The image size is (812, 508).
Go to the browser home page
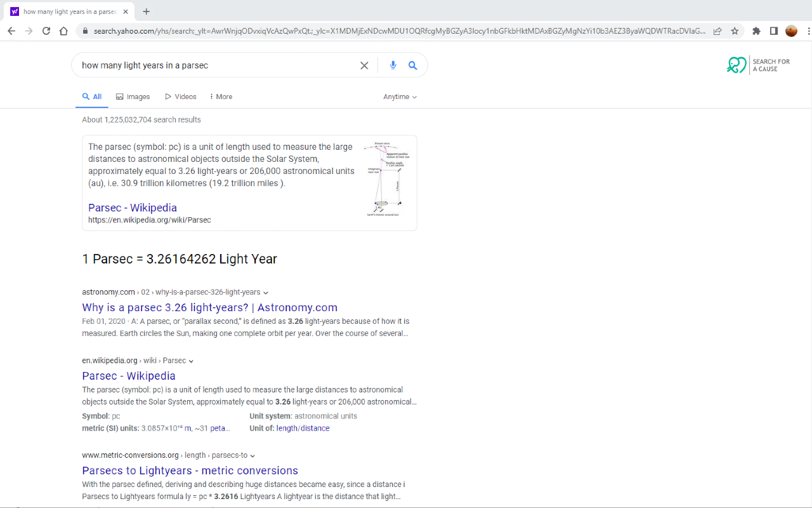pos(63,30)
